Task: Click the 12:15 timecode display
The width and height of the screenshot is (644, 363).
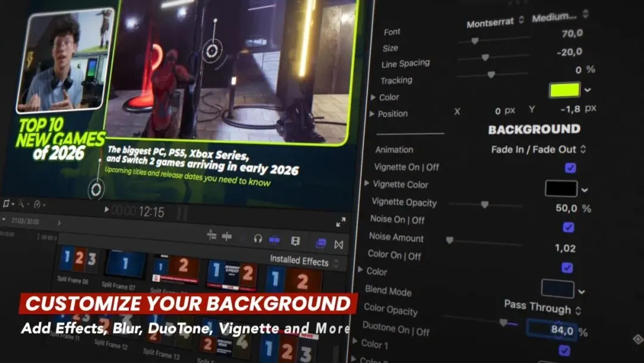Action: 151,212
